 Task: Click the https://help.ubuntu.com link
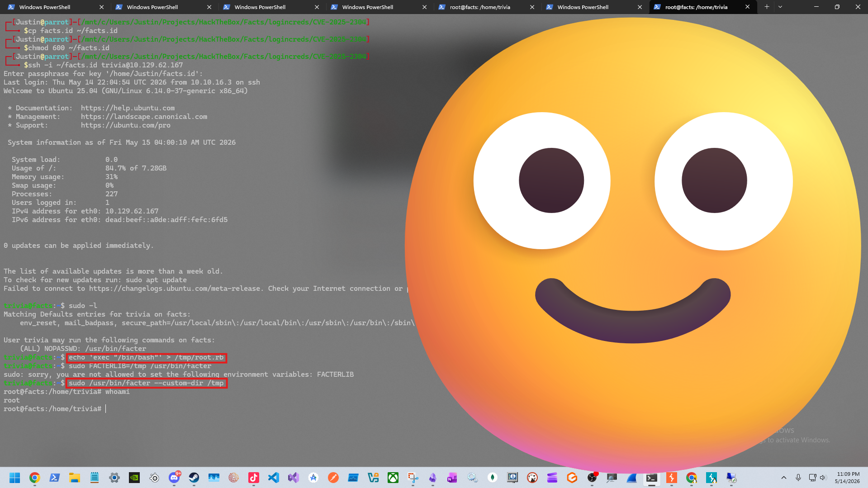click(128, 108)
